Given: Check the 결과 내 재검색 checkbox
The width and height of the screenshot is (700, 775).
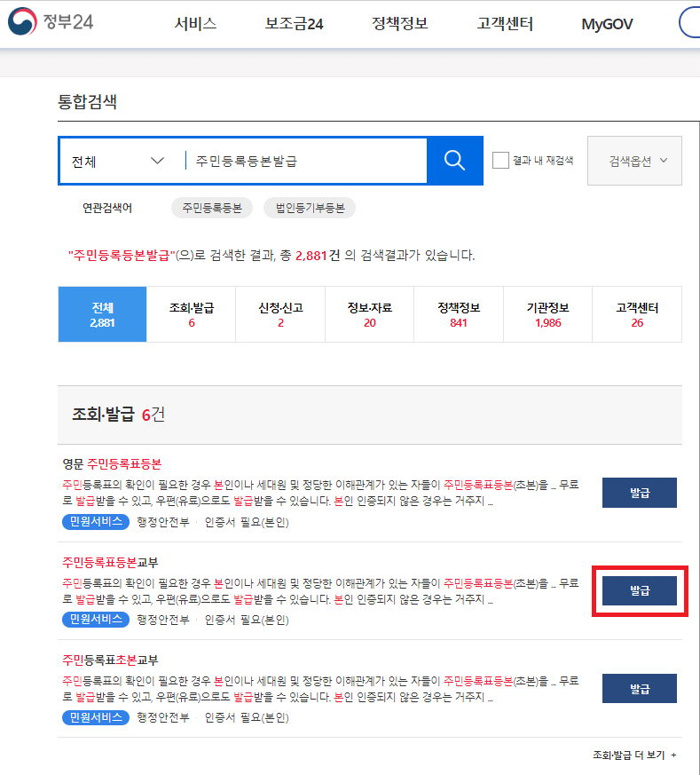Looking at the screenshot, I should (500, 161).
